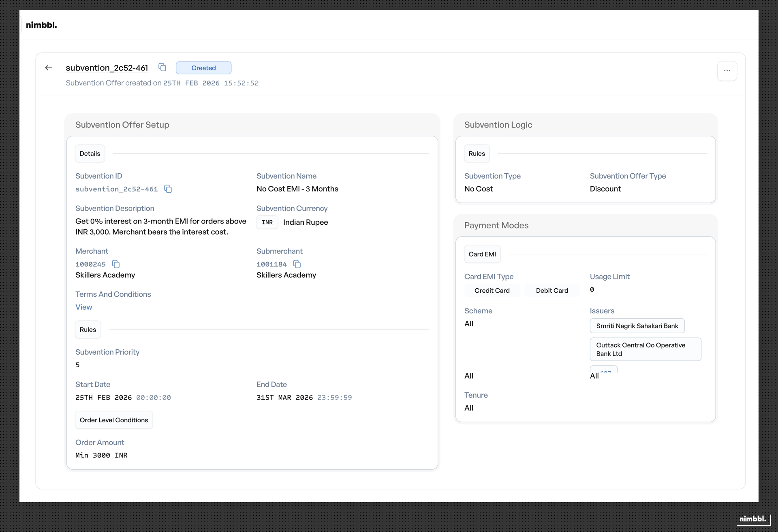Select the Details section tab
This screenshot has height=532, width=778.
click(x=90, y=154)
